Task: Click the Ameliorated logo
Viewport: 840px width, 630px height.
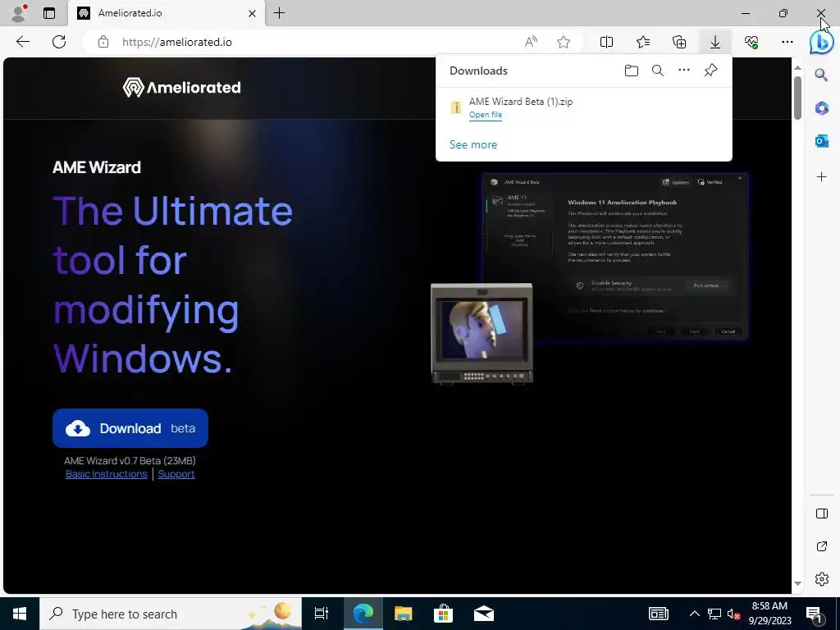Action: 181,87
